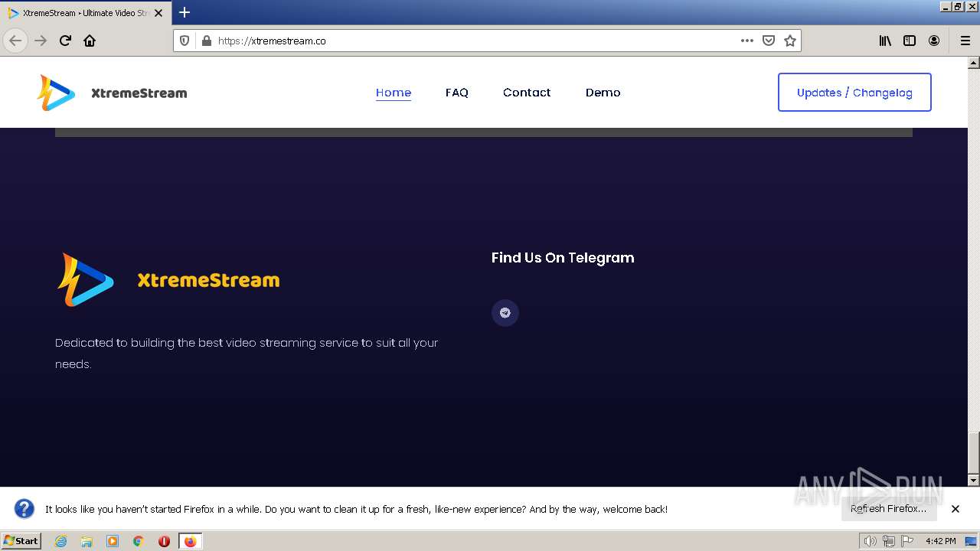Open the network tray icon

pyautogui.click(x=888, y=541)
